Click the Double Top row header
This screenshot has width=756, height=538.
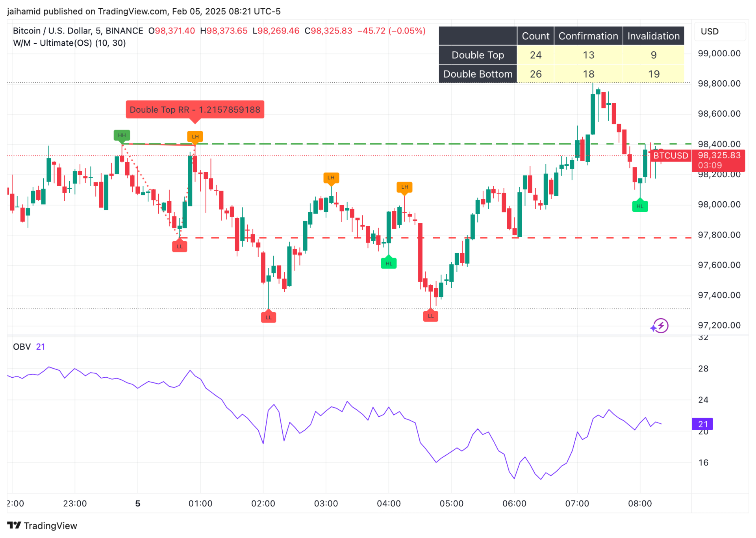pos(478,55)
